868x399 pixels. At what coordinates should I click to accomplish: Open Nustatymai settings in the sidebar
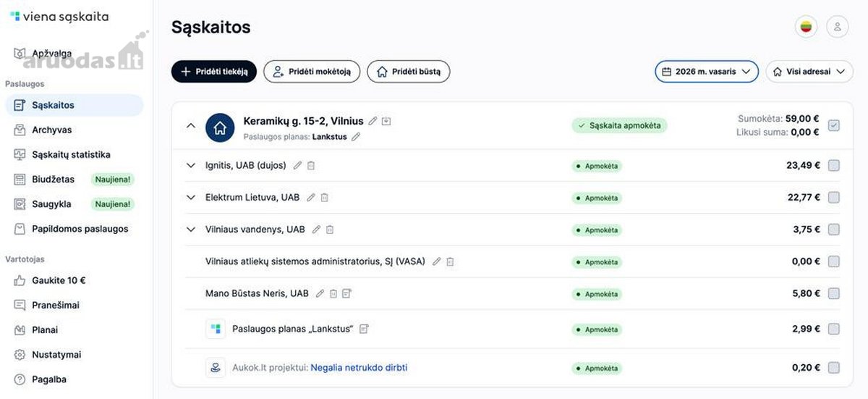(74, 355)
